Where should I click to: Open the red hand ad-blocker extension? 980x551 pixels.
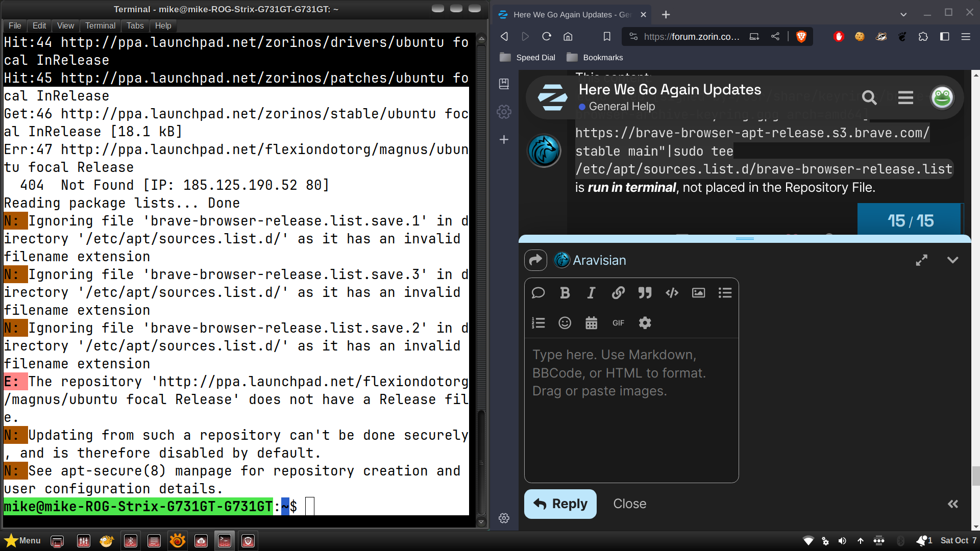(839, 36)
